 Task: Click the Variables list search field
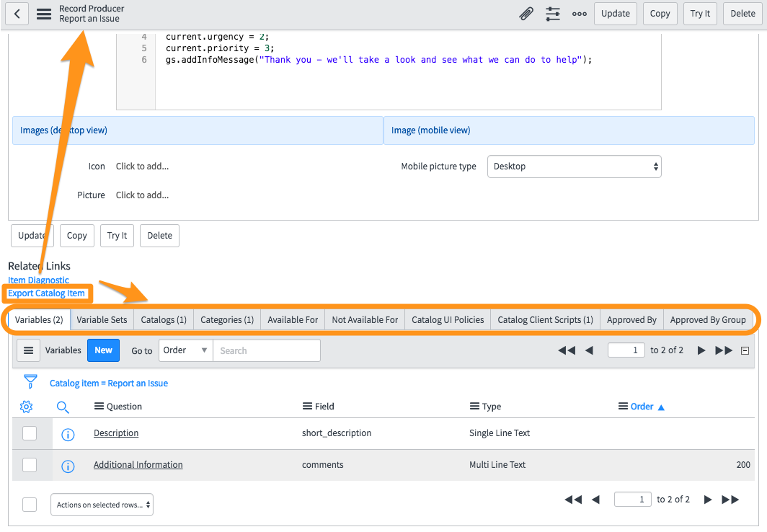pos(266,351)
